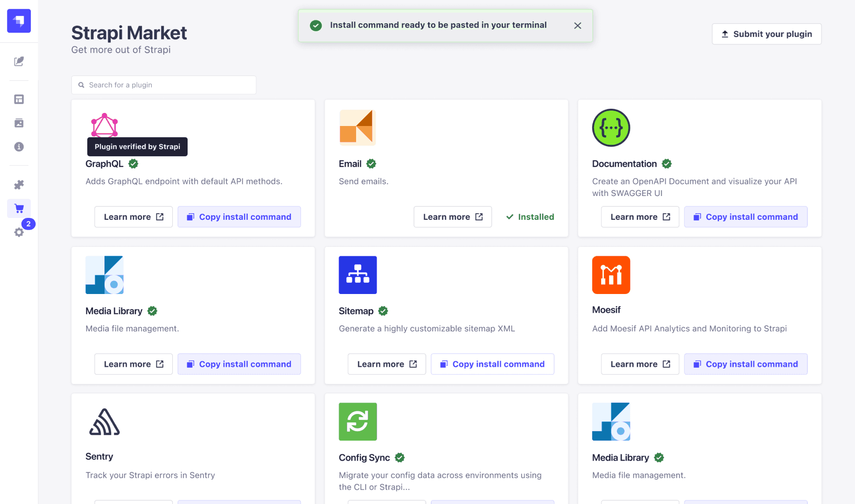Open the info icon in the sidebar

[x=19, y=147]
